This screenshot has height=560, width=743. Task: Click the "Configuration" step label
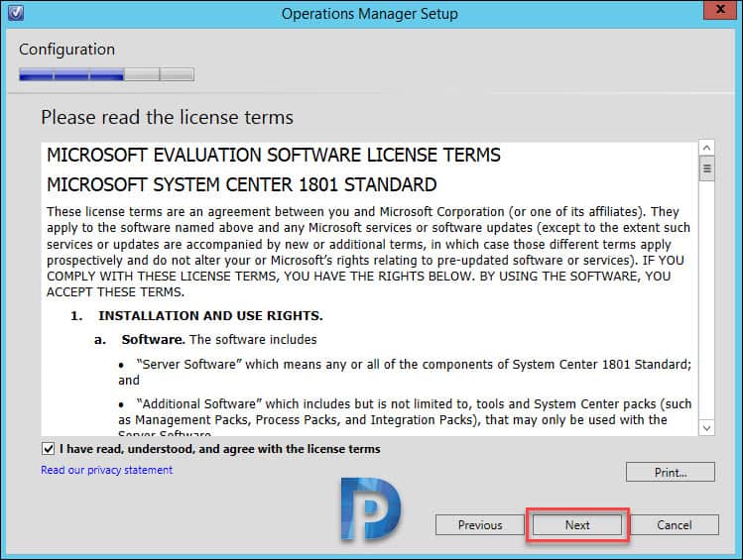click(x=66, y=50)
